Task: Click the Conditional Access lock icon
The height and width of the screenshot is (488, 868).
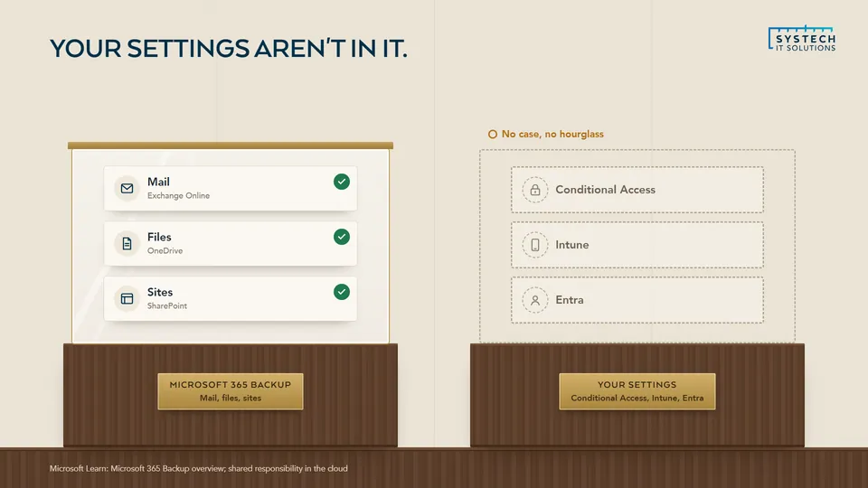Action: pyautogui.click(x=534, y=190)
